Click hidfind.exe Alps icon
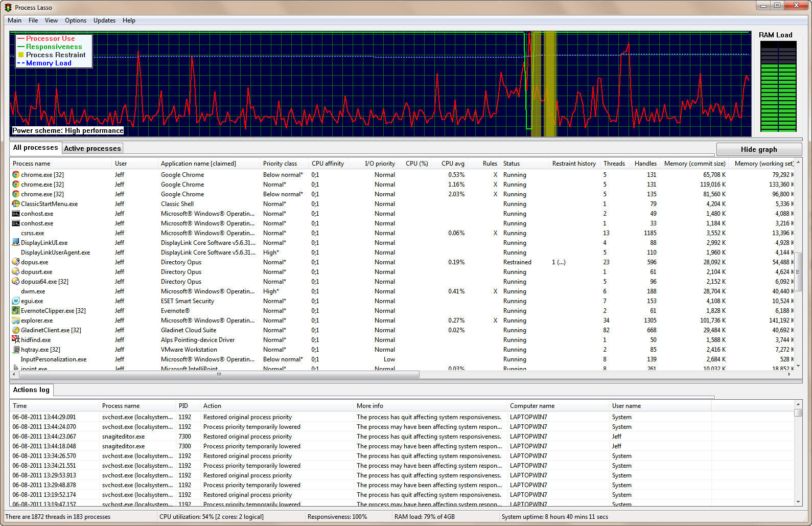812x526 pixels. coord(16,340)
